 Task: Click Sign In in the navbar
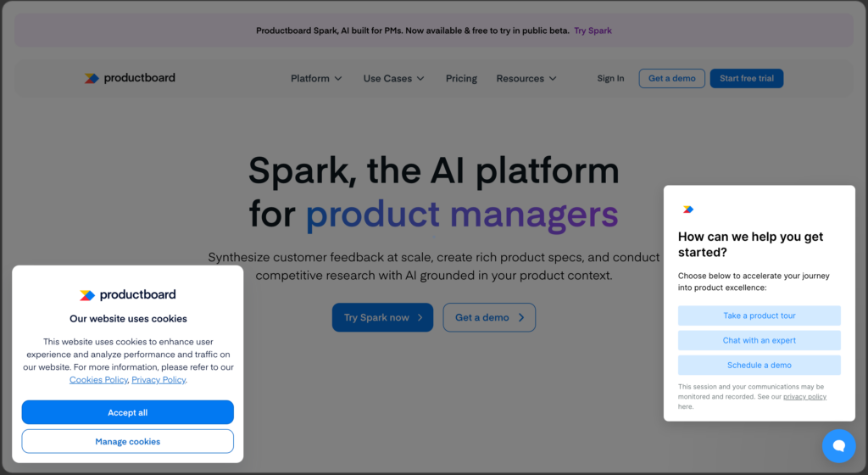610,79
